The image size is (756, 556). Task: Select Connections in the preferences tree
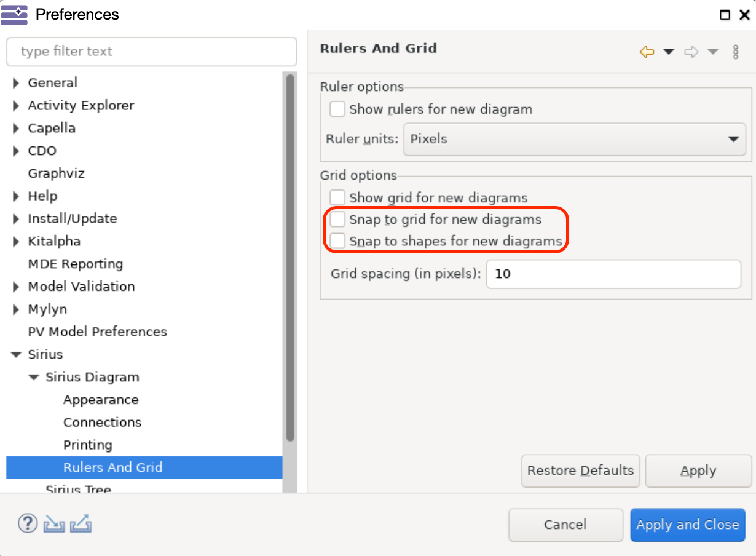[x=102, y=423]
